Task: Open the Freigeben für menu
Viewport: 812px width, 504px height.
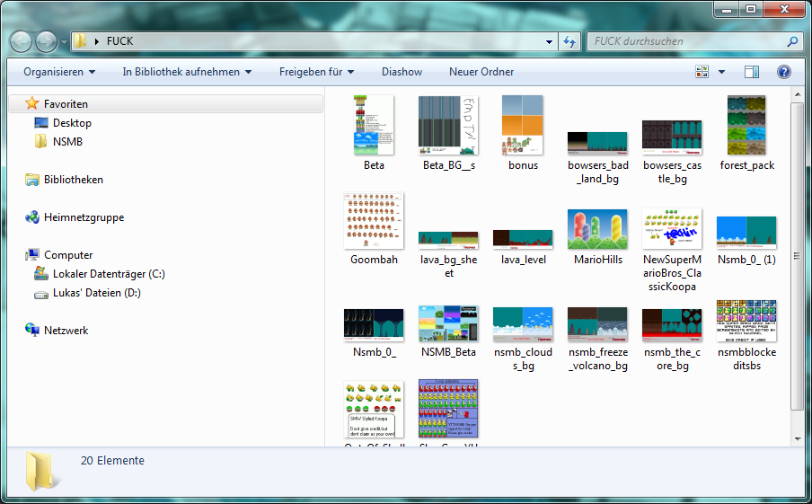Action: (x=316, y=72)
